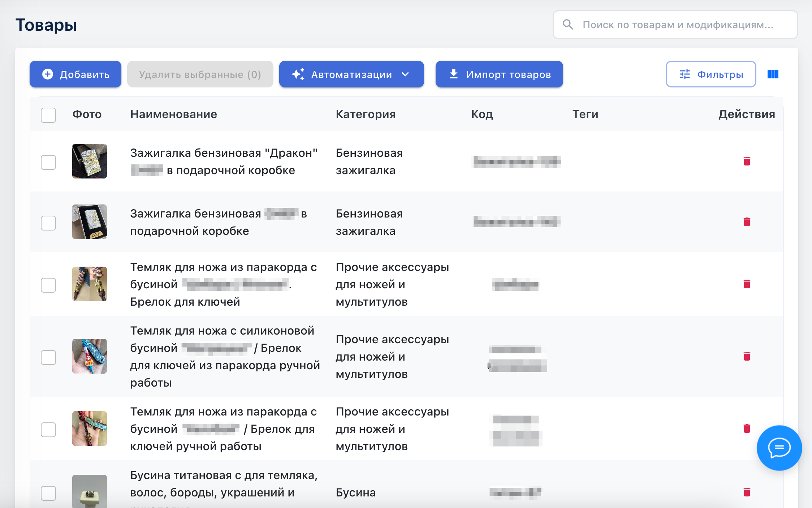Click the column layout view icon
The image size is (812, 508).
773,74
